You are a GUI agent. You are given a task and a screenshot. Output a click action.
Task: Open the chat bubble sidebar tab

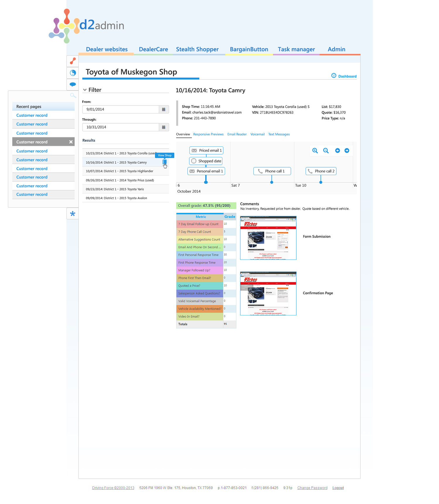(x=73, y=85)
